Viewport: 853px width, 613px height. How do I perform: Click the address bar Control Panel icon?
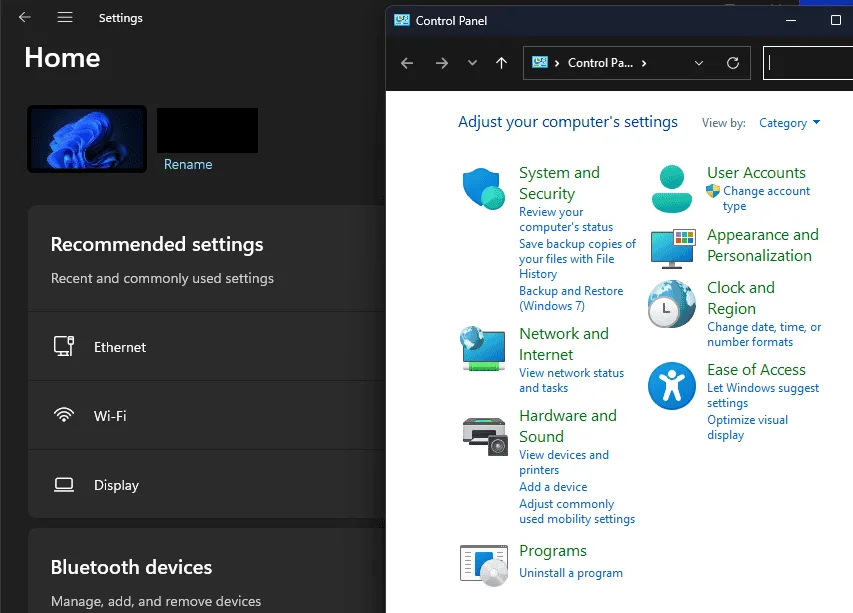[540, 63]
